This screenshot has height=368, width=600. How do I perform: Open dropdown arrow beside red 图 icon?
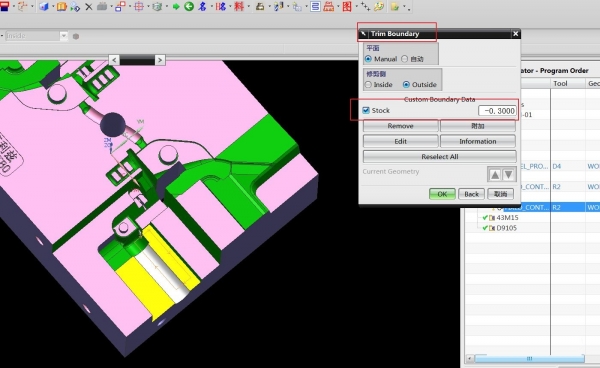356,7
